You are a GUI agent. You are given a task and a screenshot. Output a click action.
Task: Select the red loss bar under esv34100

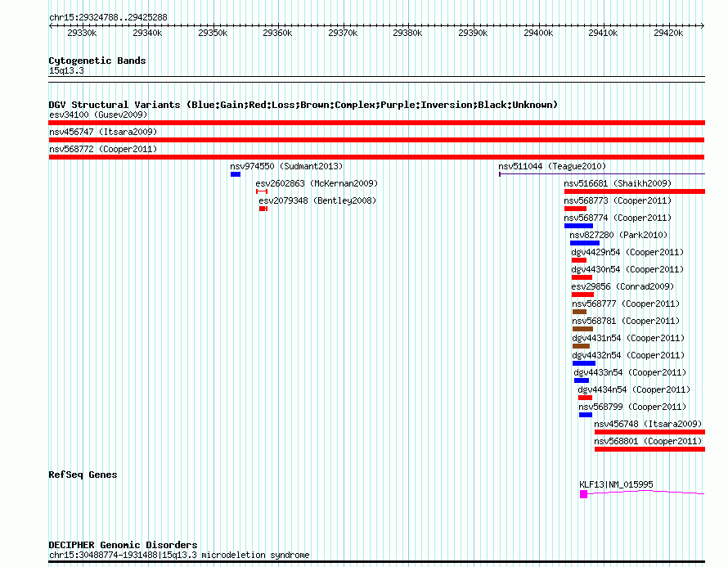click(376, 123)
